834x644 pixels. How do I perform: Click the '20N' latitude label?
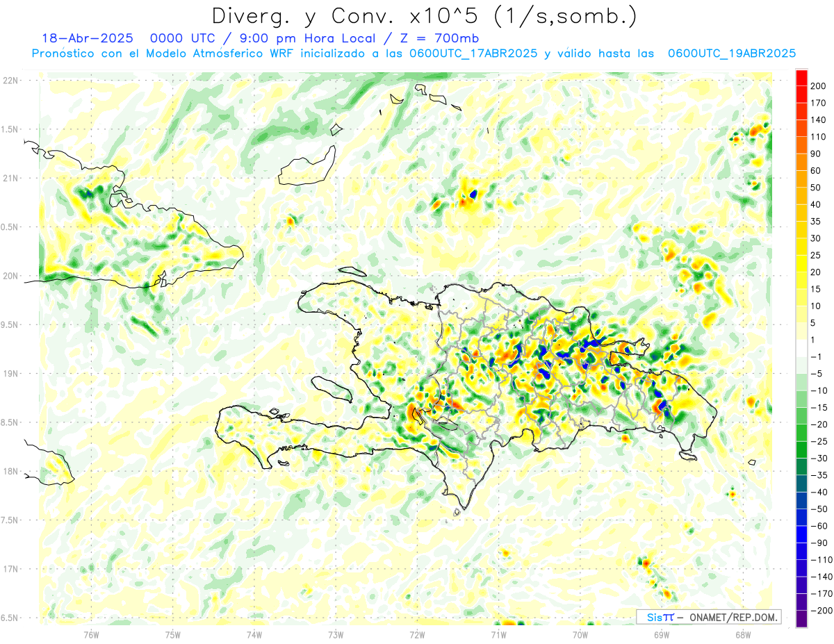coord(10,276)
